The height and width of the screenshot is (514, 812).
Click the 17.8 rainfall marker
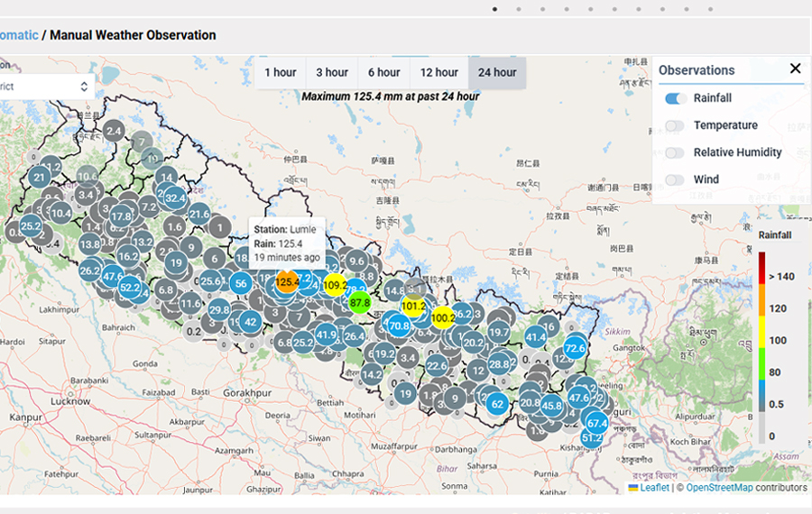[x=121, y=216]
